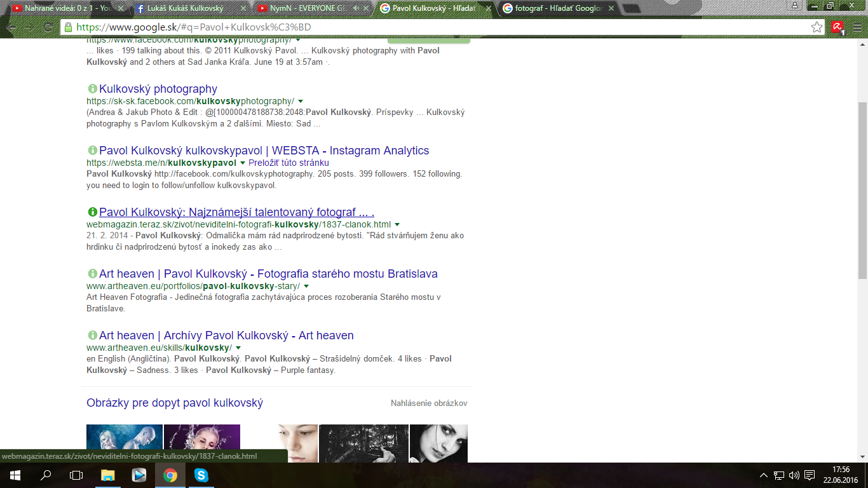Screen dimensions: 868x488
Task: Open the media player icon on the taskbar
Action: click(139, 475)
